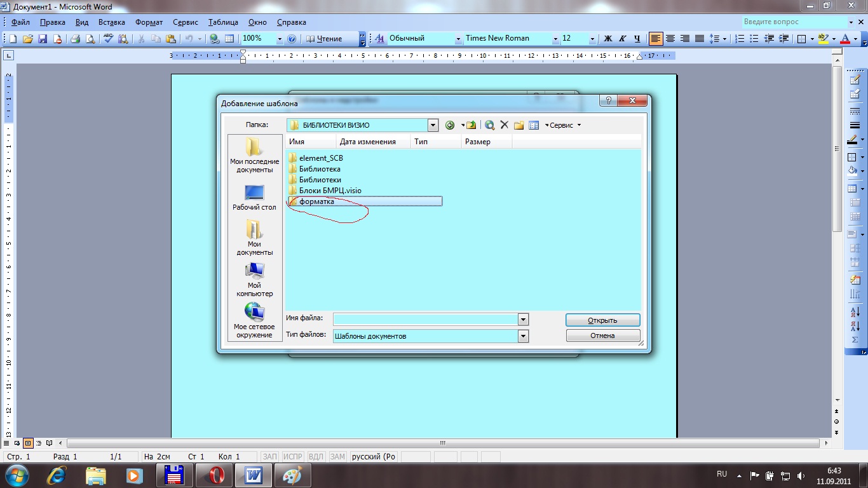Click the Delete X icon in dialog
Image resolution: width=868 pixels, height=488 pixels.
click(505, 125)
